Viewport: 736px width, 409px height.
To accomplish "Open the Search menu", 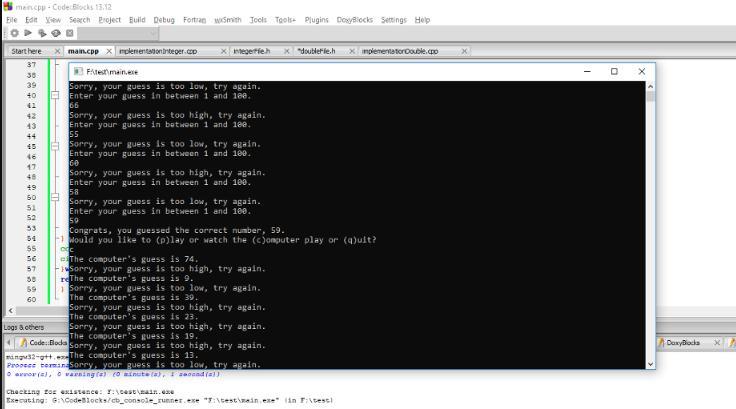I will [79, 20].
